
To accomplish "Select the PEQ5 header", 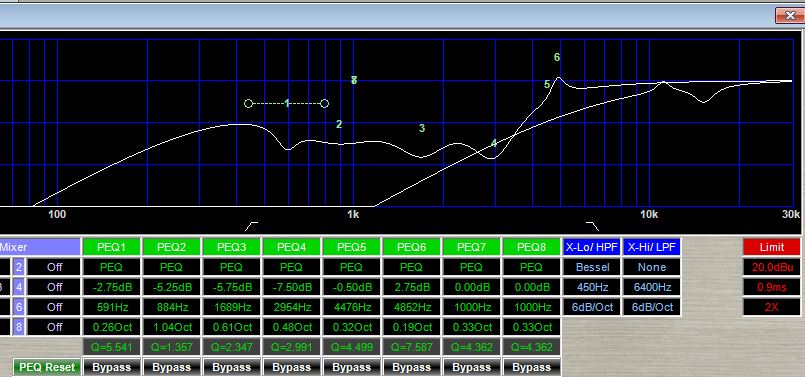I will coord(351,247).
